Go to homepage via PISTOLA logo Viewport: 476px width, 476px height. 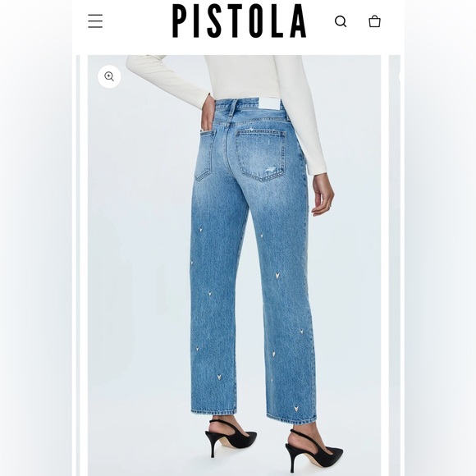point(239,21)
